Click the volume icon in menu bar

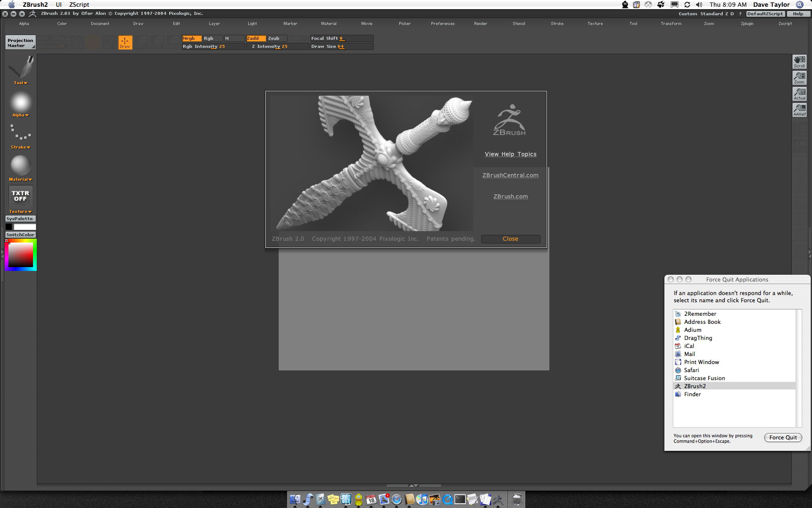[x=699, y=5]
